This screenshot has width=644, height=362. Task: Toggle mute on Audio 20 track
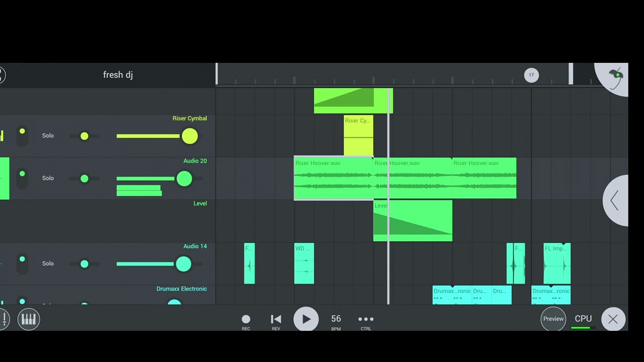[22, 178]
